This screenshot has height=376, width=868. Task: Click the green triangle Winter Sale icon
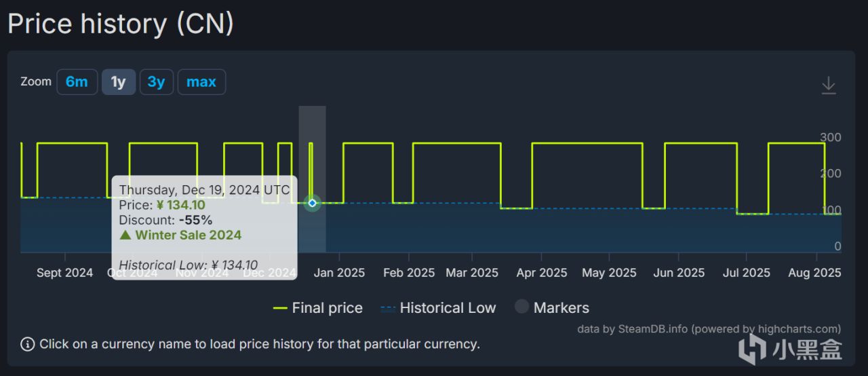coord(125,236)
